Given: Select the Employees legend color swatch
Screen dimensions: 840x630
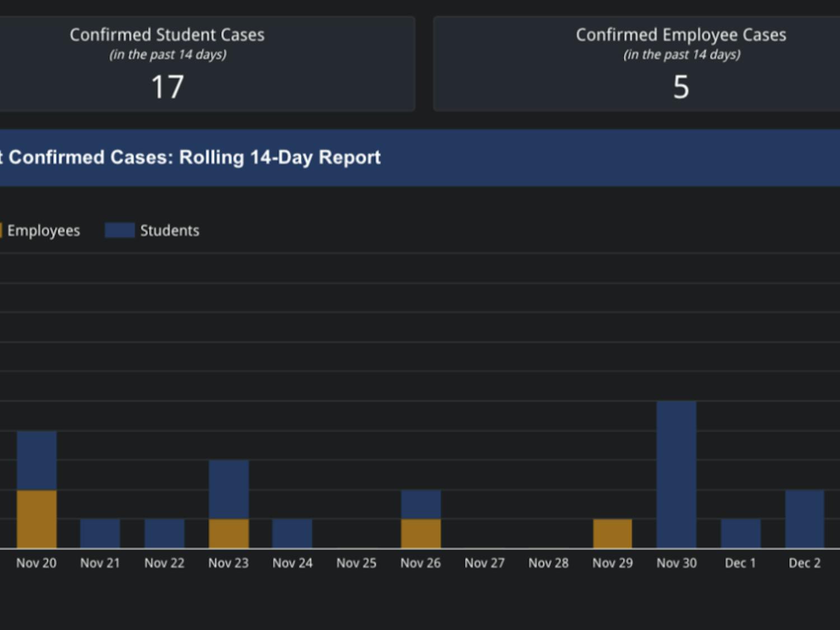Looking at the screenshot, I should click(3, 230).
